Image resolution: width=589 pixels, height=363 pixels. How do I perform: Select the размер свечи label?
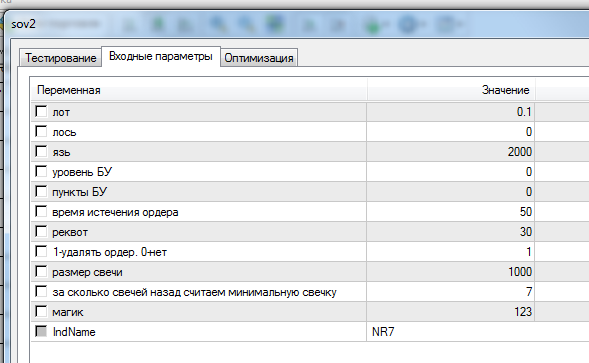(87, 272)
